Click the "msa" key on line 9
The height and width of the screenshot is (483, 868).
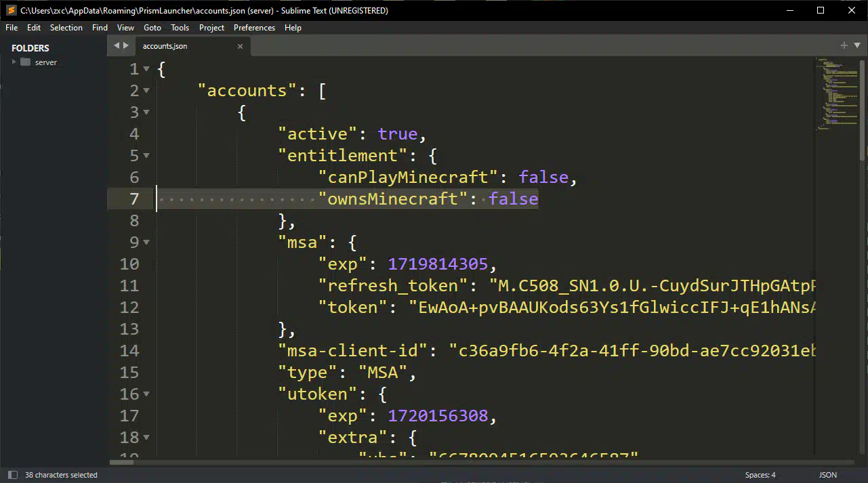(x=303, y=243)
